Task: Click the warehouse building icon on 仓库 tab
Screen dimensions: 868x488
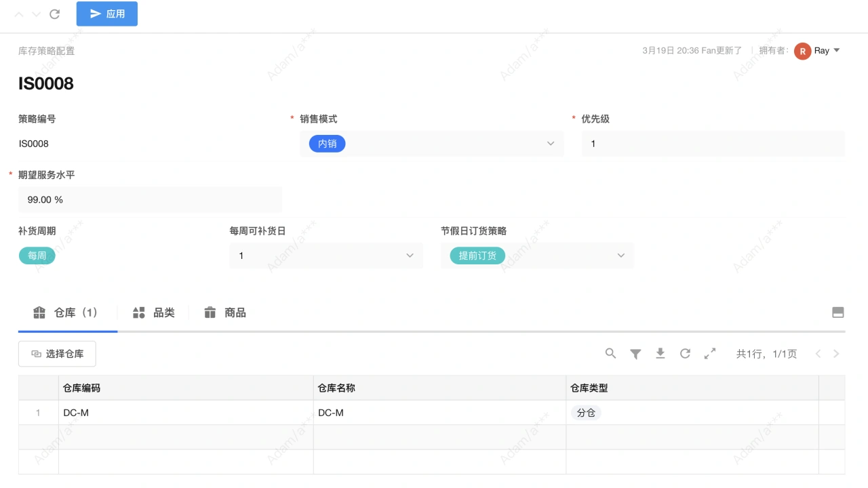Action: click(x=39, y=312)
